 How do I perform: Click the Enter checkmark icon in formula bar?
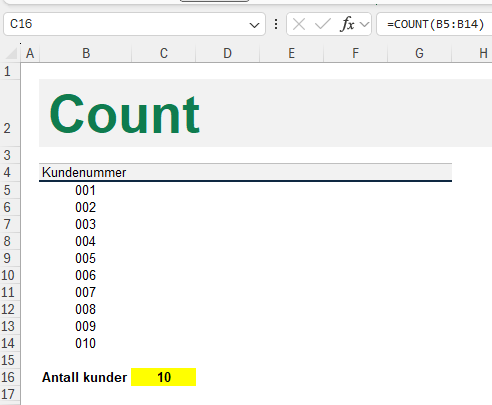click(323, 24)
